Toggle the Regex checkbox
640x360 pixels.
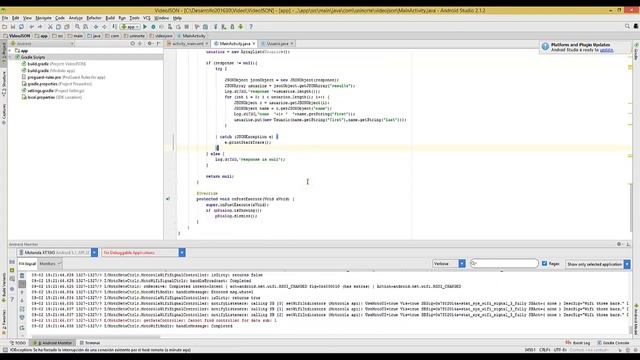[544, 264]
